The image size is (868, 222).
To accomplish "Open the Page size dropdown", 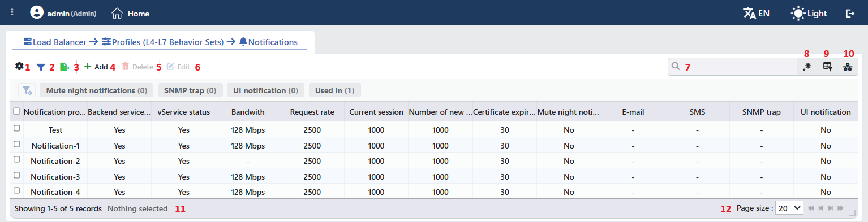I will pyautogui.click(x=789, y=208).
